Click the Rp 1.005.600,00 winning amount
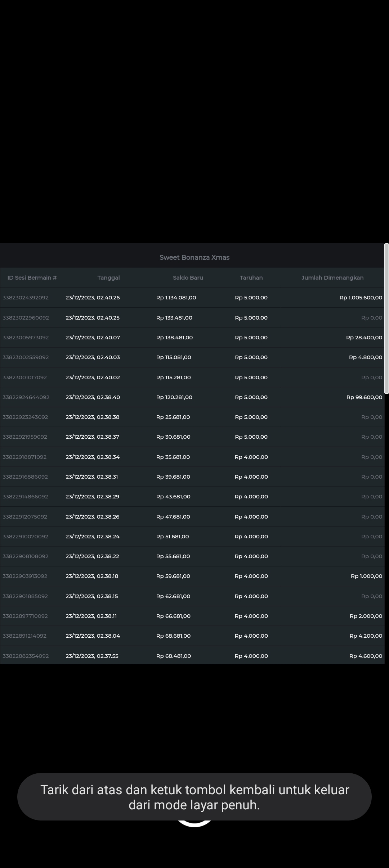The image size is (389, 868). (361, 298)
